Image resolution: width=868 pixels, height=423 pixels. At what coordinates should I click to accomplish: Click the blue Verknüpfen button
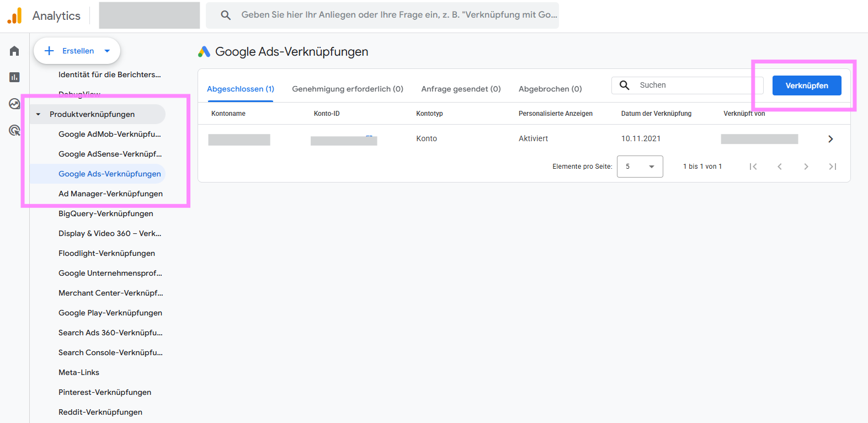tap(807, 85)
